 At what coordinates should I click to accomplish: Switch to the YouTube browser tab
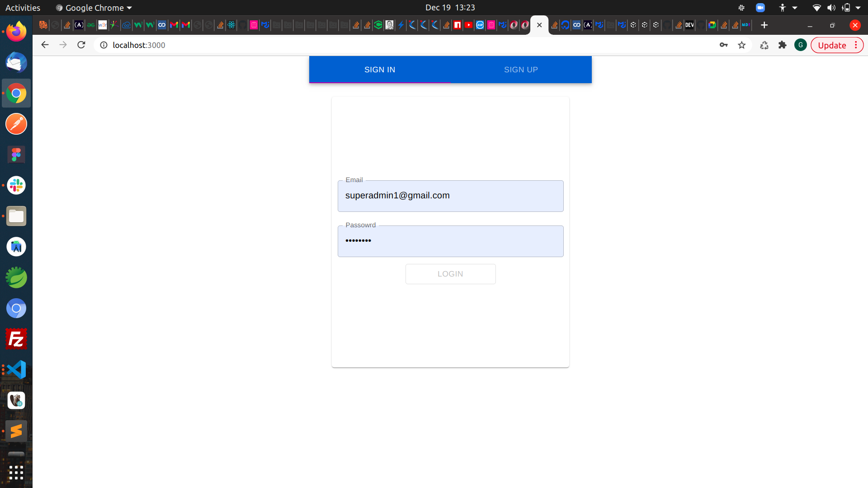[469, 25]
